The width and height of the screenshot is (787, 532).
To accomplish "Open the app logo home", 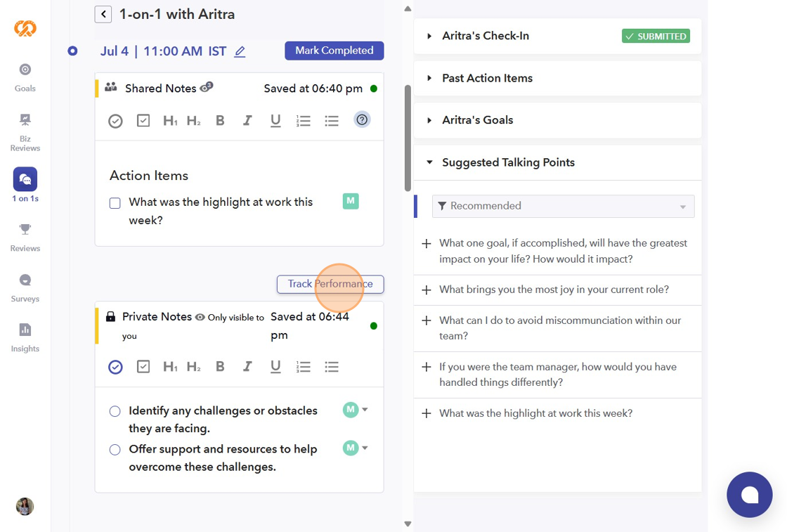I will tap(25, 28).
